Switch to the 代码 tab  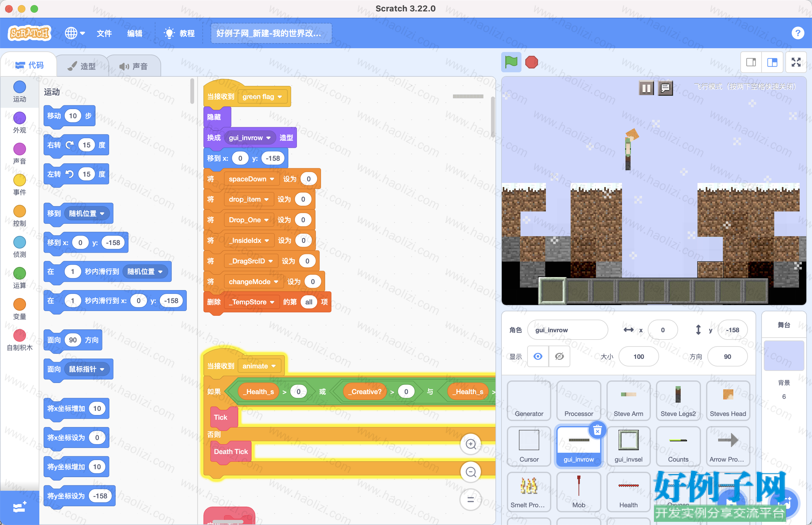[29, 65]
